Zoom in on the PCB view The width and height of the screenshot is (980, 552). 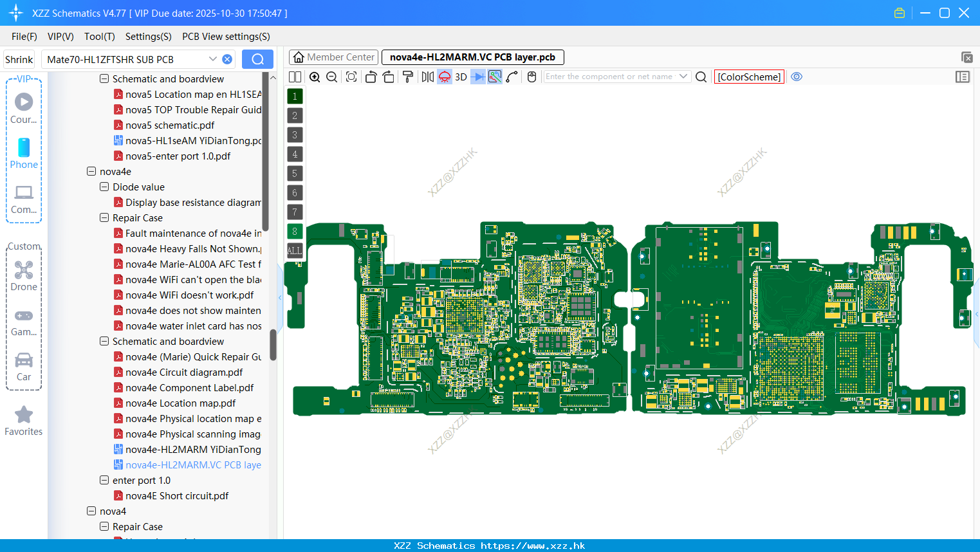(x=315, y=77)
